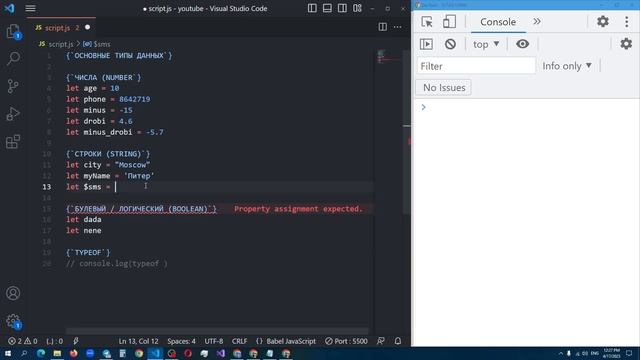This screenshot has height=360, width=640.
Task: Open the VS Code hamburger menu
Action: 30,8
